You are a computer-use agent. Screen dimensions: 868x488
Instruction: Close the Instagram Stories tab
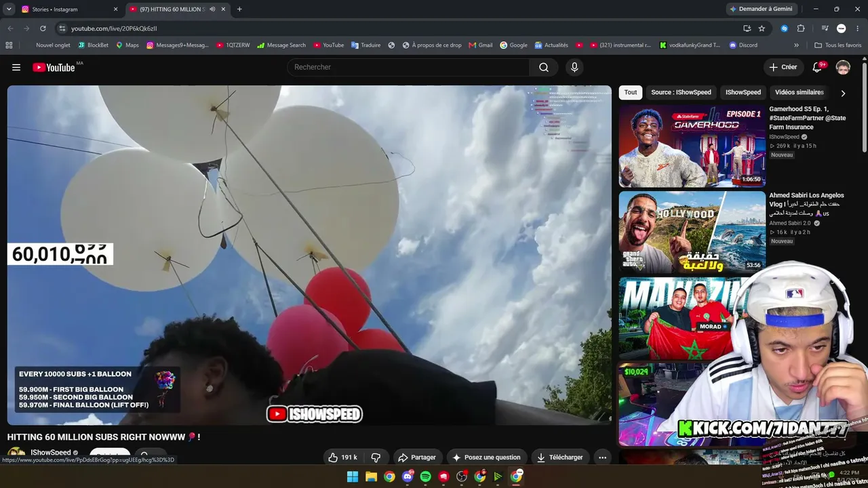pos(115,9)
